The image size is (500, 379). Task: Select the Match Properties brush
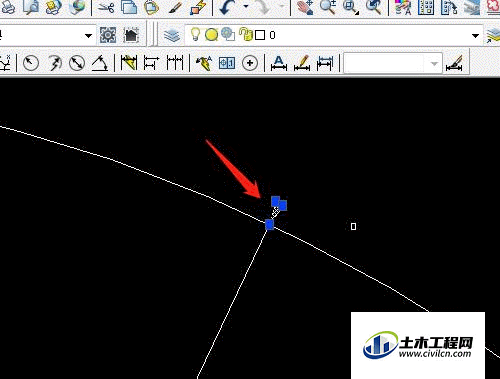click(x=176, y=7)
